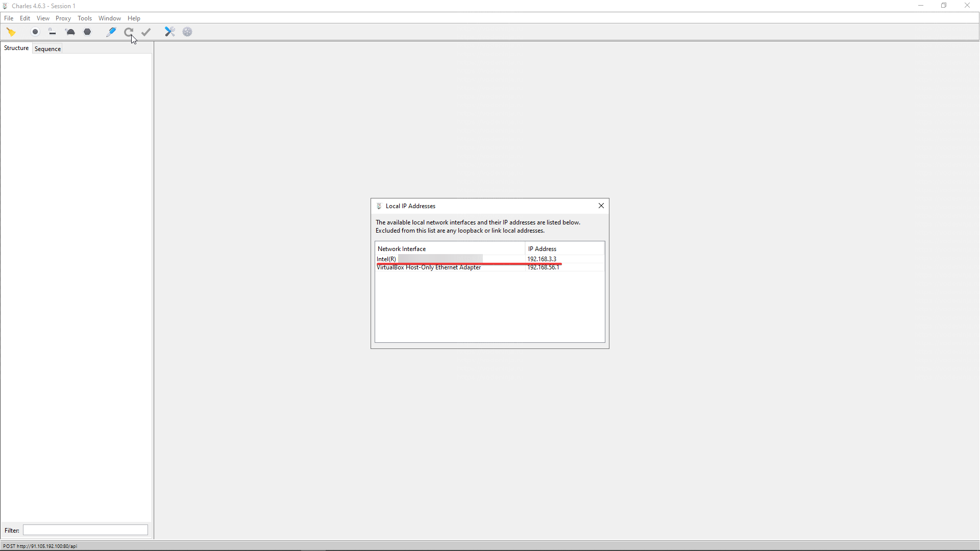The width and height of the screenshot is (980, 551).
Task: Open the Help menu
Action: click(134, 18)
